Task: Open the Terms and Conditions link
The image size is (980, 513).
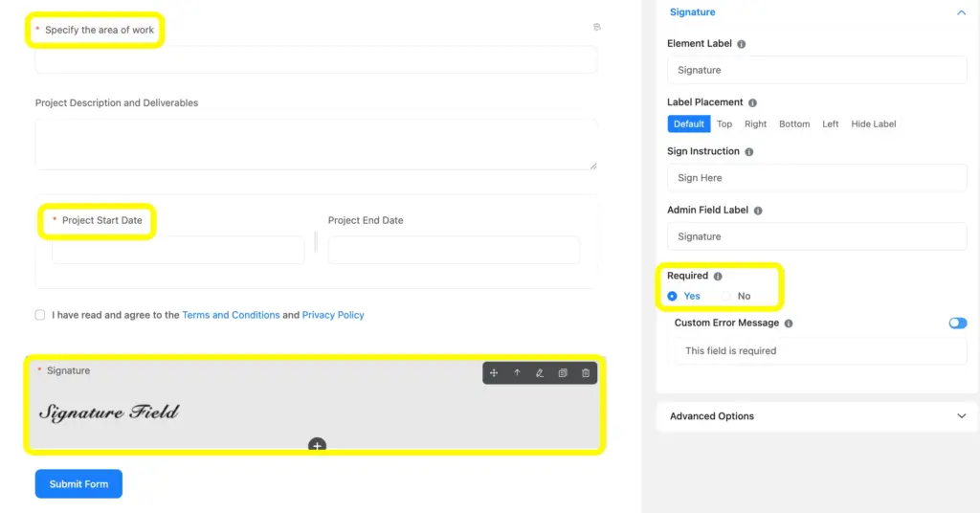Action: coord(231,315)
